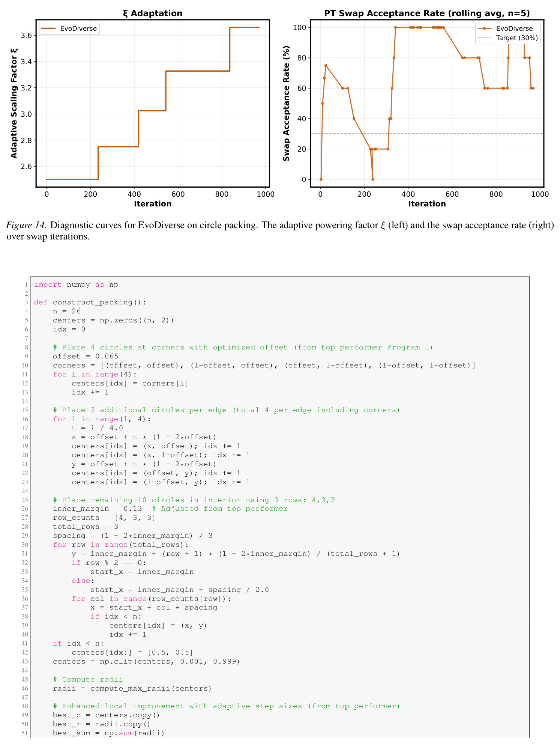Click the 'PT Swap Acceptance Rate' chart title
The width and height of the screenshot is (560, 745).
click(427, 14)
